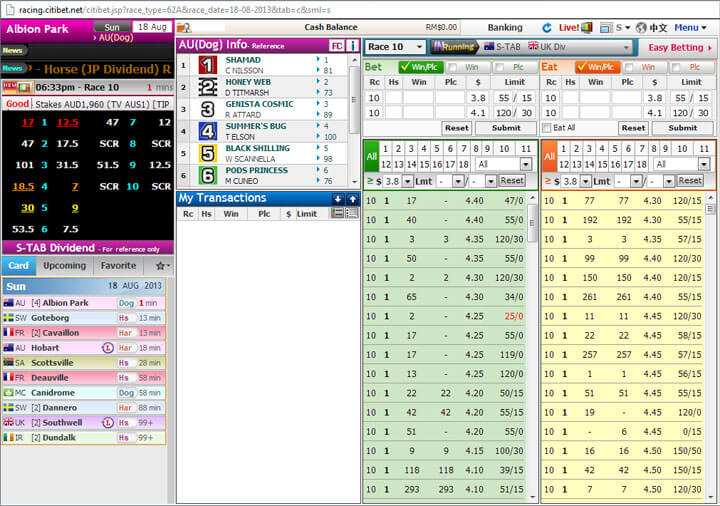Click the refresh icon beside Banking
720x506 pixels.
(x=547, y=28)
